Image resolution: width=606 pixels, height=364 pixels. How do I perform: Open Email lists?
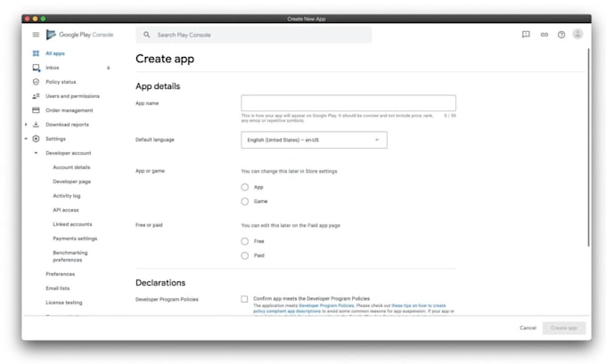[58, 288]
